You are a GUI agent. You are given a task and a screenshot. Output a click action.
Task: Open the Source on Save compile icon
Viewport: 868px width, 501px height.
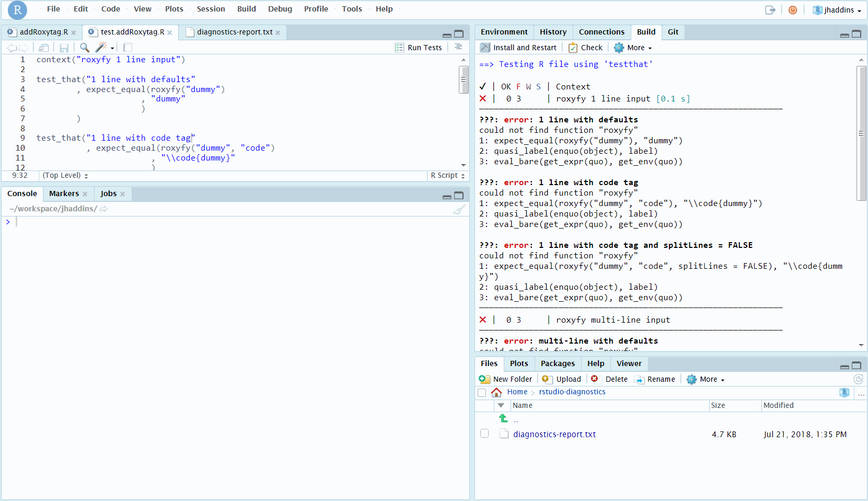point(127,47)
